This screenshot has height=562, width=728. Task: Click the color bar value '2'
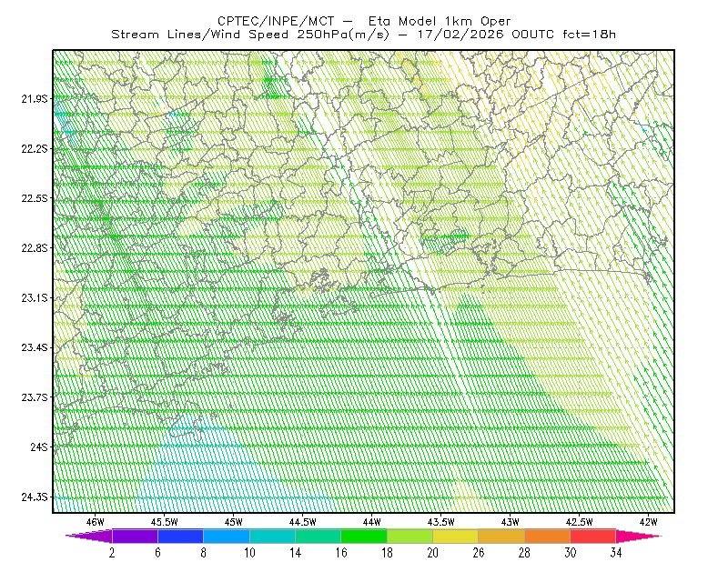[x=112, y=553]
